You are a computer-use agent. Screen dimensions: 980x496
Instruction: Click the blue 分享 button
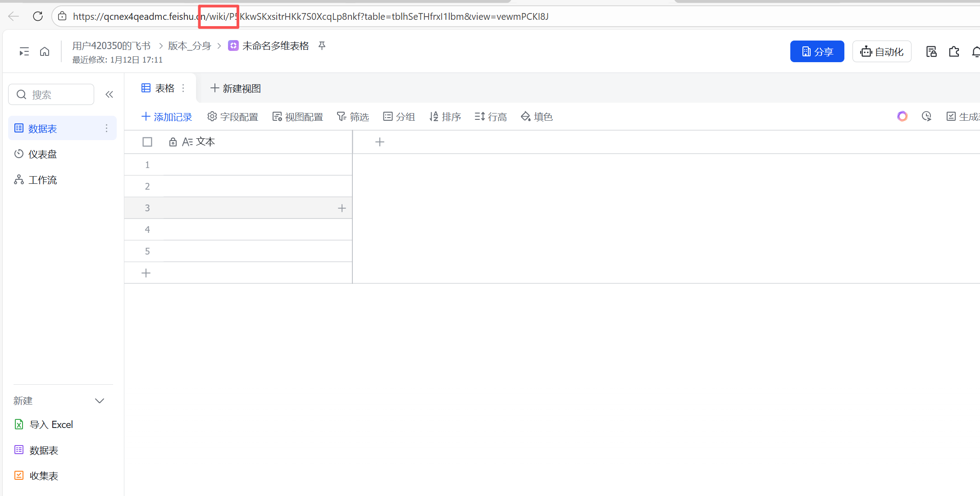click(x=817, y=52)
